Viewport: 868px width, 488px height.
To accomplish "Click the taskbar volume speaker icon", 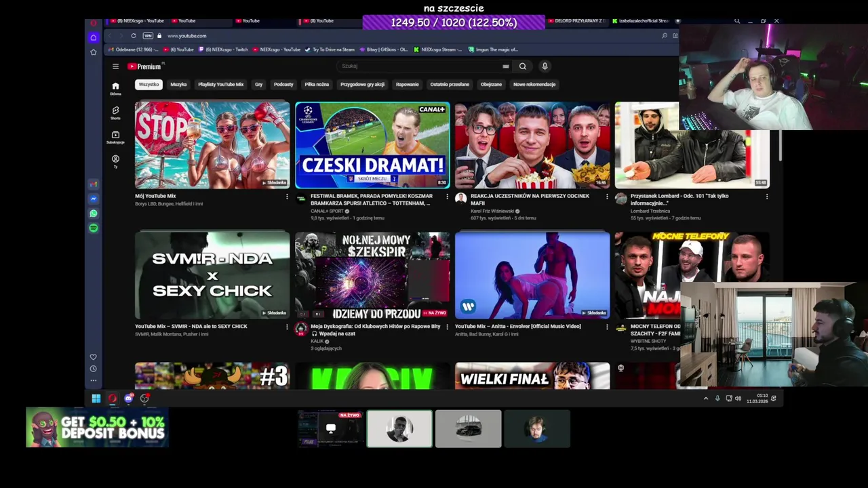I will (738, 399).
